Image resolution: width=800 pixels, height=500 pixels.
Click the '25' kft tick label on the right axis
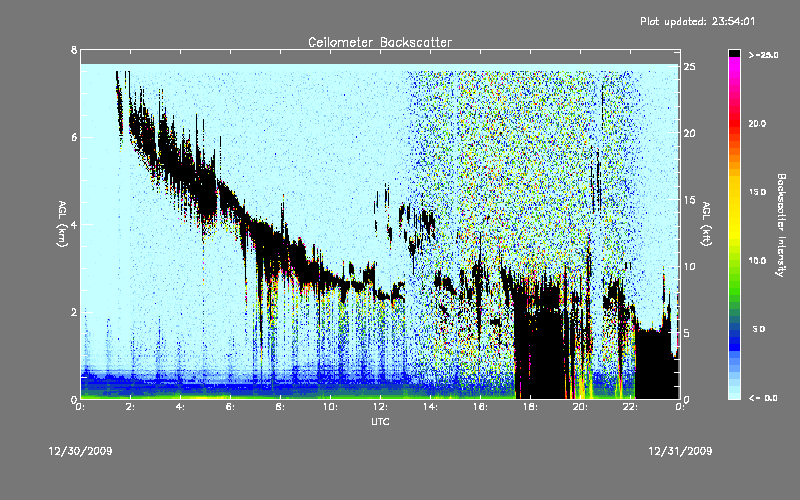[x=689, y=67]
